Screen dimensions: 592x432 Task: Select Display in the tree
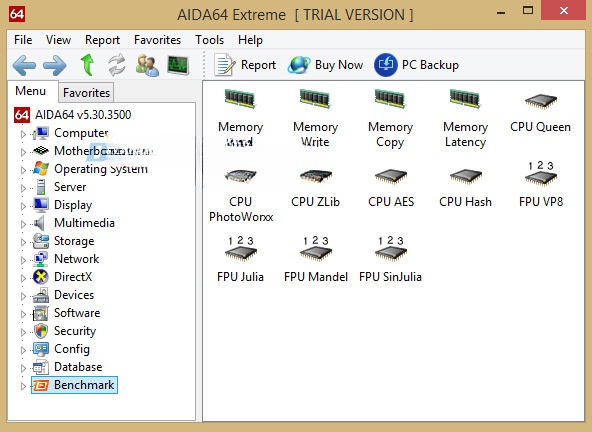[73, 205]
